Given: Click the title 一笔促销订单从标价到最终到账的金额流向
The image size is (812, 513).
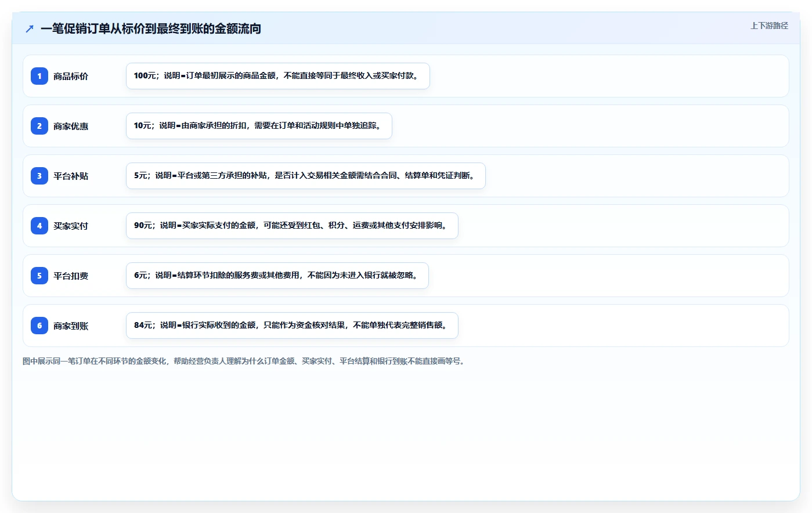Looking at the screenshot, I should coord(151,28).
